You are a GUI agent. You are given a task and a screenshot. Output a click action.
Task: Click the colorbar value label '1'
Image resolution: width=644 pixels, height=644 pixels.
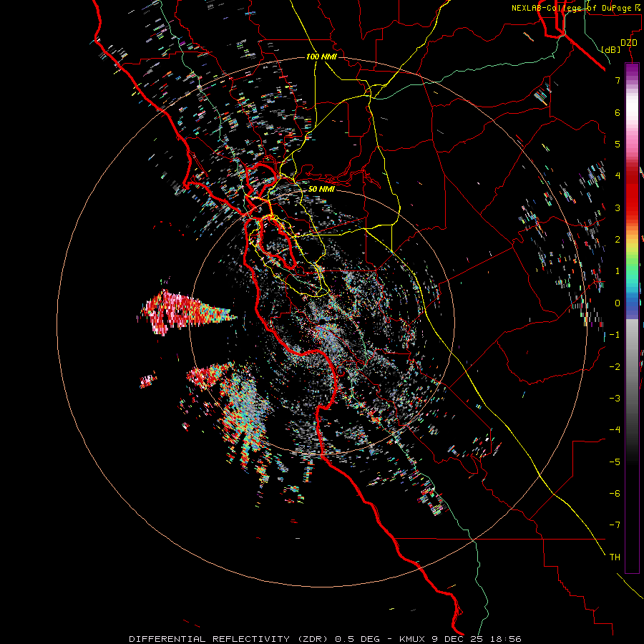pyautogui.click(x=618, y=271)
